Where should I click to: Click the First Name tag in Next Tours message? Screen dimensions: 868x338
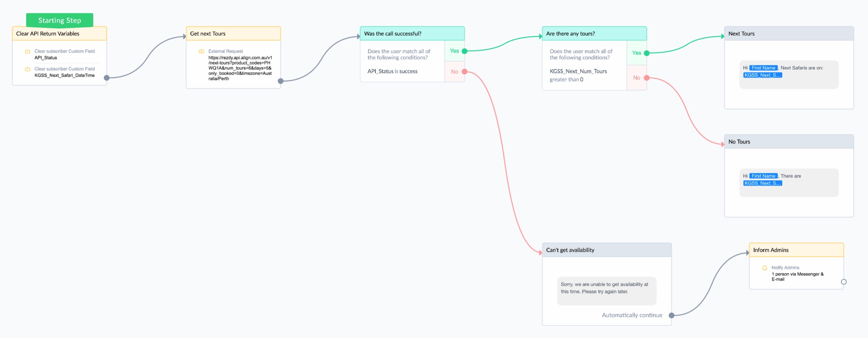point(763,68)
